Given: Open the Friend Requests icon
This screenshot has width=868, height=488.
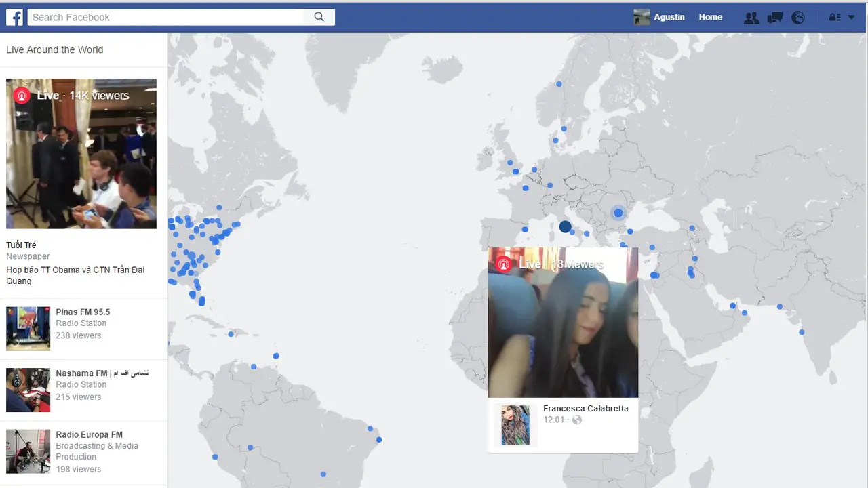Looking at the screenshot, I should pyautogui.click(x=751, y=18).
